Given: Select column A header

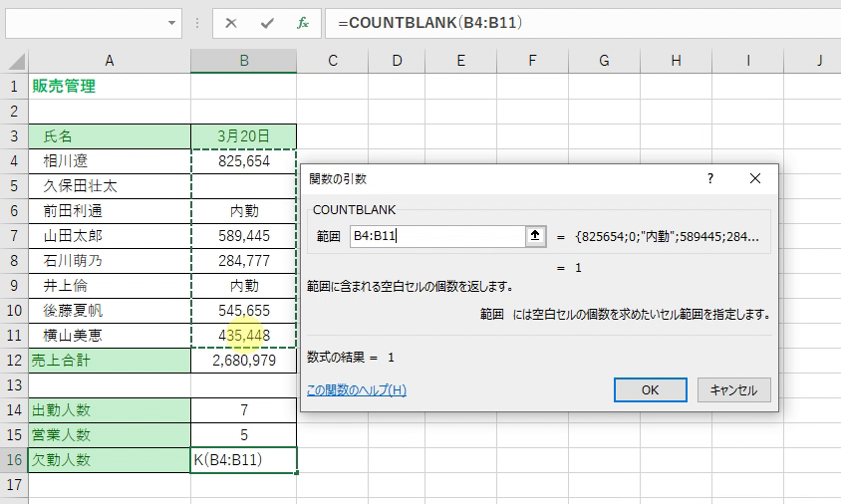Looking at the screenshot, I should pos(110,61).
